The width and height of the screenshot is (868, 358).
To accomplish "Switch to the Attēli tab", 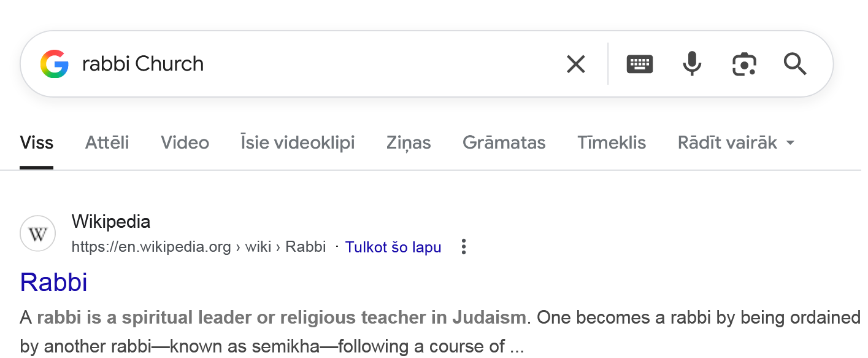I will click(107, 142).
